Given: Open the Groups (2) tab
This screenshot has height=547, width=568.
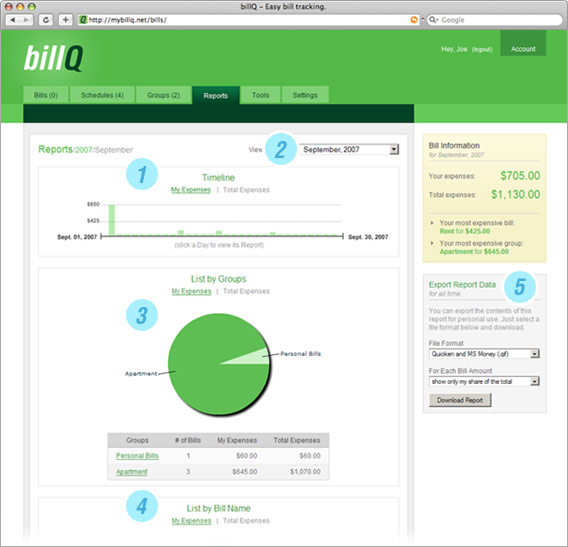Looking at the screenshot, I should coord(163,95).
